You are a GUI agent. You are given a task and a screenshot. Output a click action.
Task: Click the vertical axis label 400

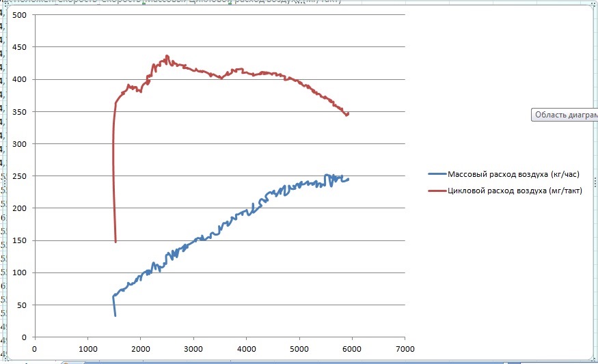point(19,80)
